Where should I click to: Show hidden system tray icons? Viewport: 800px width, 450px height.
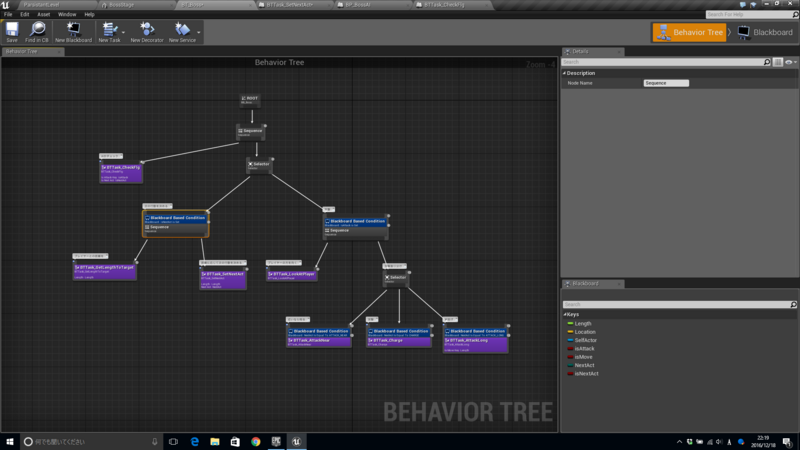point(679,442)
